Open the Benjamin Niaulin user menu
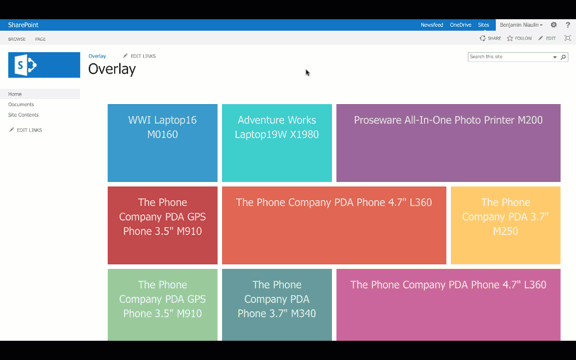The width and height of the screenshot is (576, 360). 521,25
